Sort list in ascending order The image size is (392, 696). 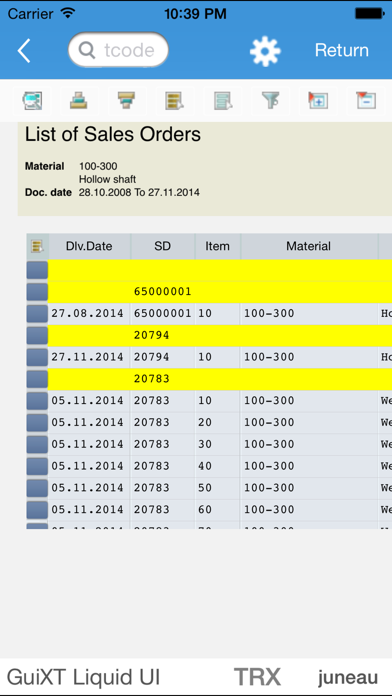pyautogui.click(x=79, y=100)
